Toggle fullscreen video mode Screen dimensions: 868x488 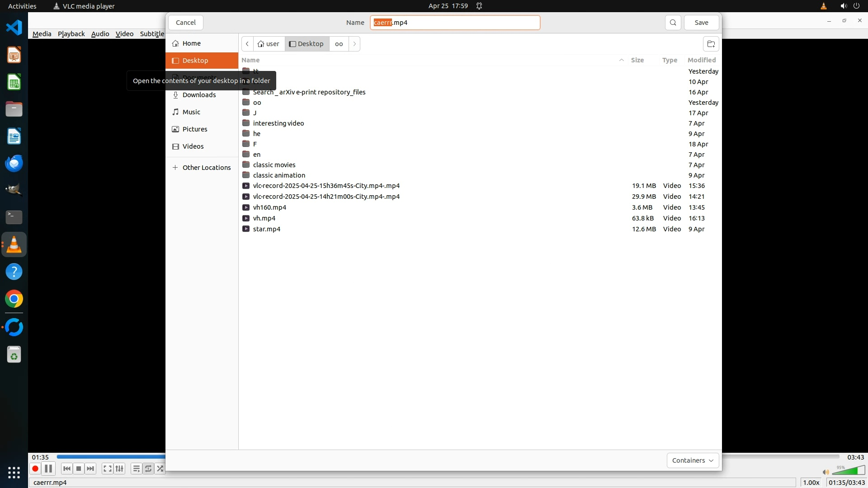pyautogui.click(x=107, y=469)
